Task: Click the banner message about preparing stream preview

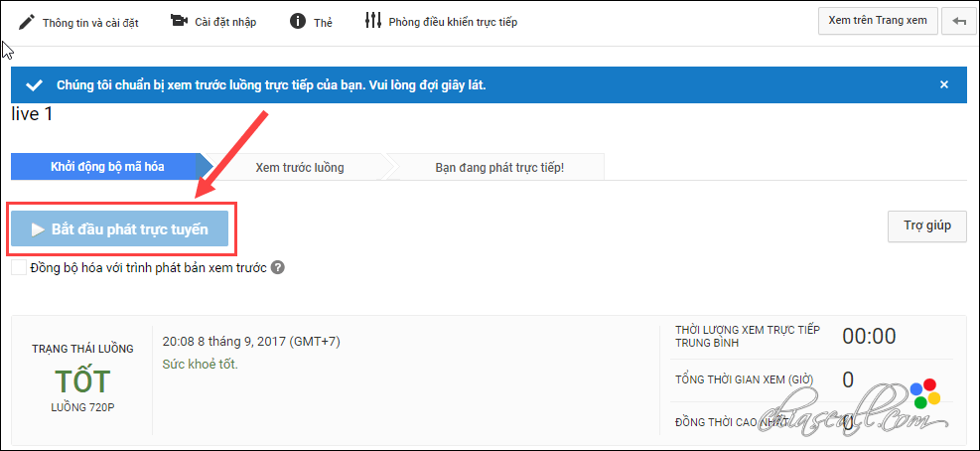Action: [271, 85]
